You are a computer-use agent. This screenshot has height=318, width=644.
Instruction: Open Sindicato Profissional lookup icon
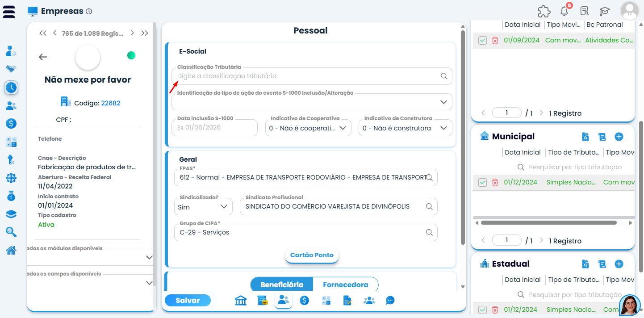[429, 207]
